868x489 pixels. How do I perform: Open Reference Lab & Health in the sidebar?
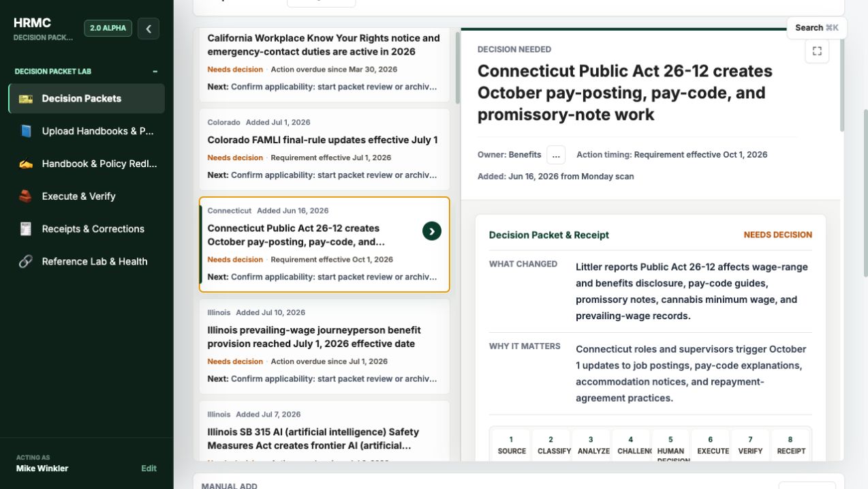(x=87, y=261)
